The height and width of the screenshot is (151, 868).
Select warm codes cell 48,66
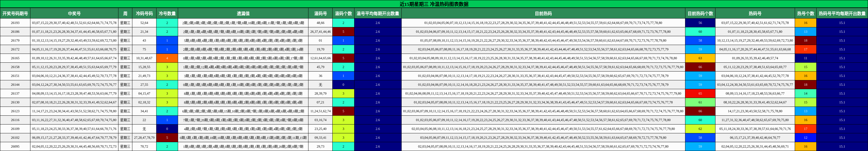click(320, 23)
